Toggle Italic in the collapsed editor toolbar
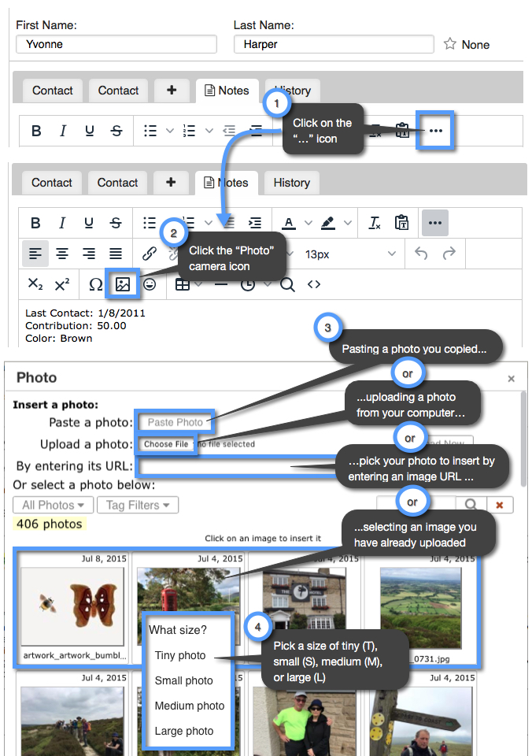The image size is (532, 756). pyautogui.click(x=63, y=131)
